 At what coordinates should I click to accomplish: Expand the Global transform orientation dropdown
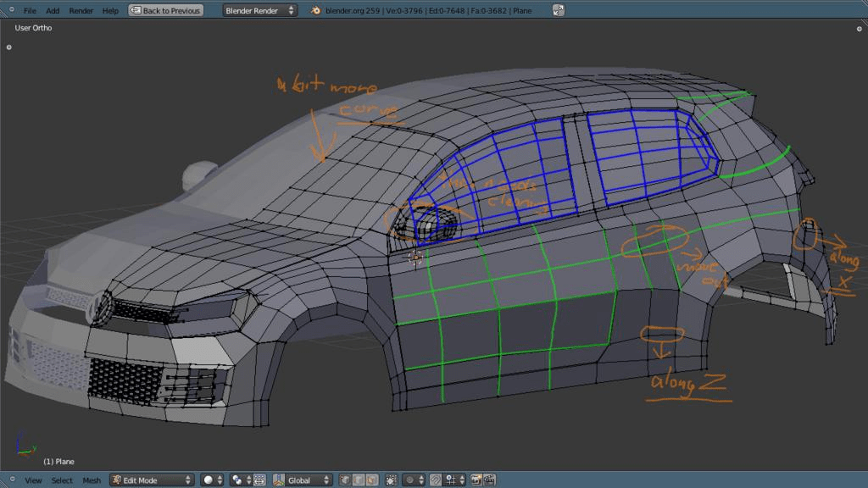304,480
